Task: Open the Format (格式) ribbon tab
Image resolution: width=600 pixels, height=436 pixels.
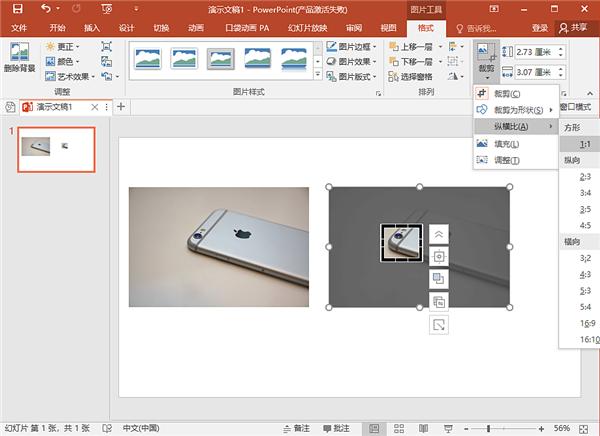Action: [425, 28]
